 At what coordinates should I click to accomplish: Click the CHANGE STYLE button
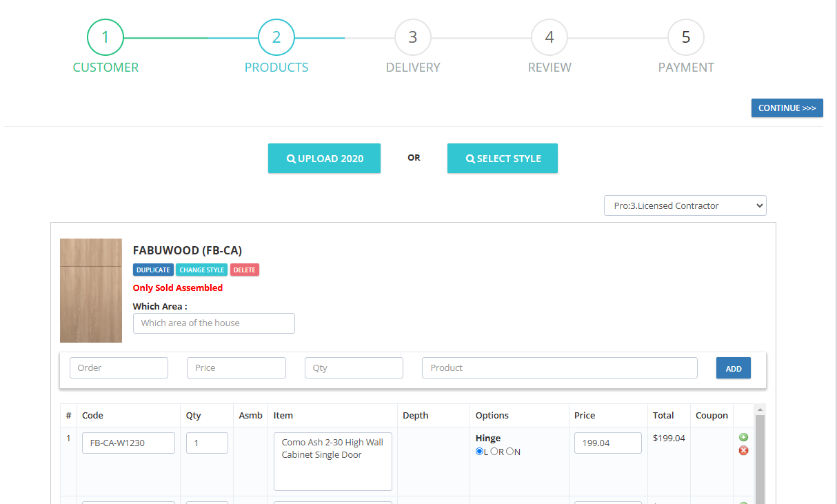pyautogui.click(x=202, y=270)
